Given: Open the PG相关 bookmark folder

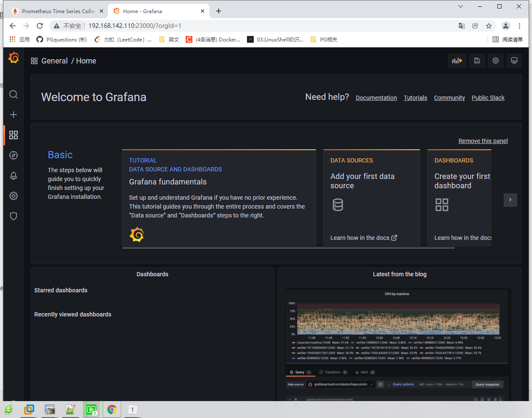Looking at the screenshot, I should coord(324,39).
